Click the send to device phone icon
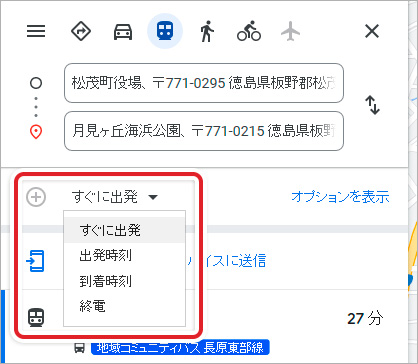The height and width of the screenshot is (364, 418). [35, 260]
